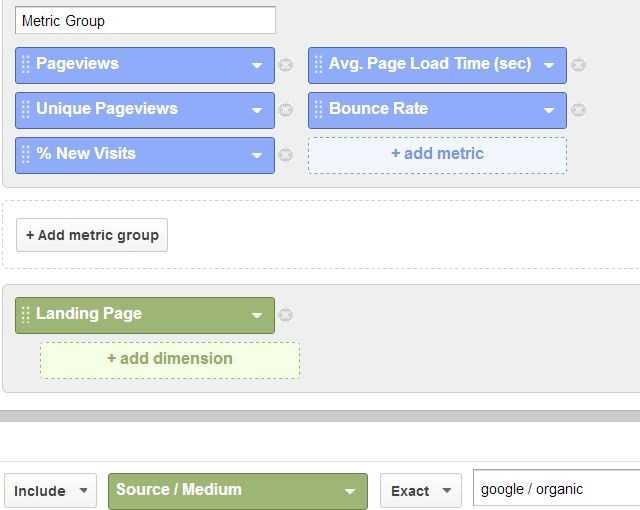The width and height of the screenshot is (640, 510).
Task: Click the drag handle on Landing Page dimension
Action: [x=25, y=315]
